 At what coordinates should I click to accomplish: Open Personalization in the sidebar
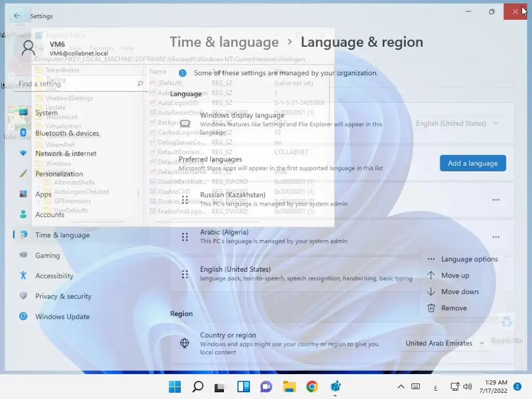(x=59, y=174)
